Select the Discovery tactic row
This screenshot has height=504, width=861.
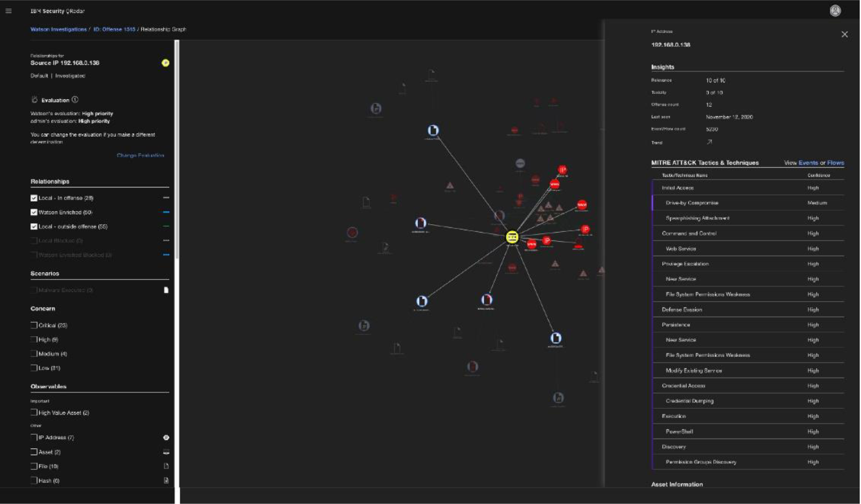coord(748,447)
